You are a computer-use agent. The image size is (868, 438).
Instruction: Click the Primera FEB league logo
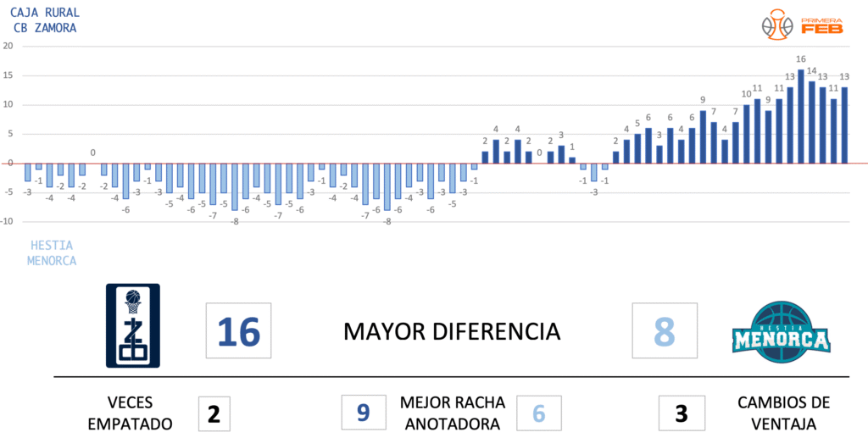pos(802,25)
